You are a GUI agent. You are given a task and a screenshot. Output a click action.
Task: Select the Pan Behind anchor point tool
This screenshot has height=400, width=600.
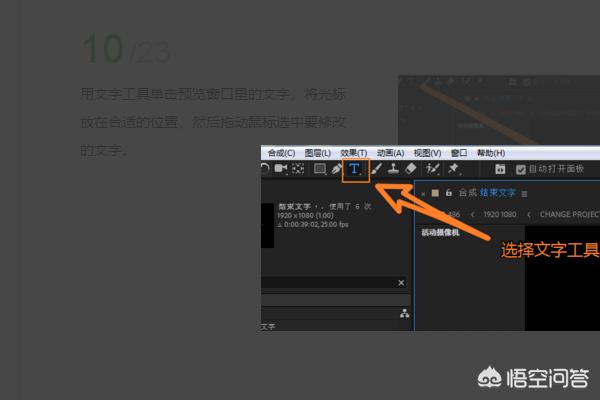[298, 170]
